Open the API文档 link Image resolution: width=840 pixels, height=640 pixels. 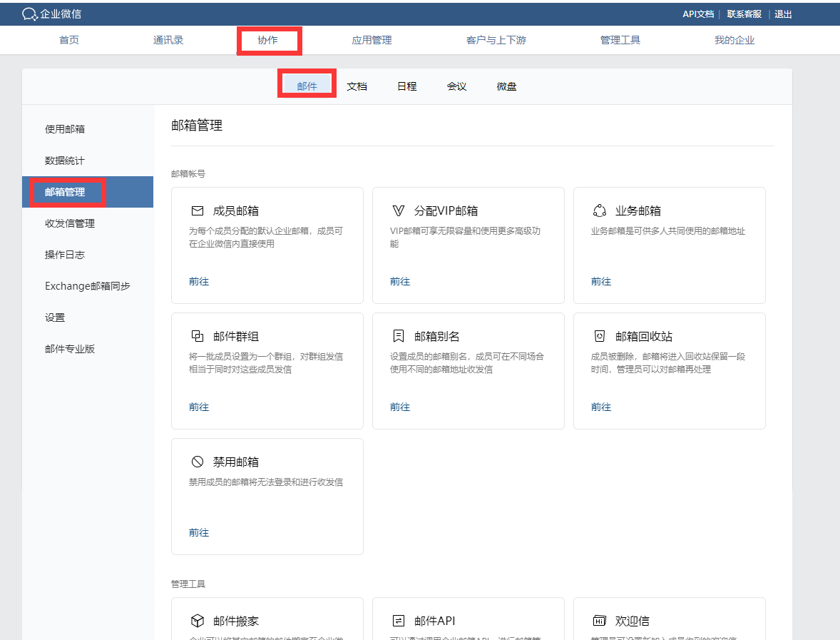698,14
